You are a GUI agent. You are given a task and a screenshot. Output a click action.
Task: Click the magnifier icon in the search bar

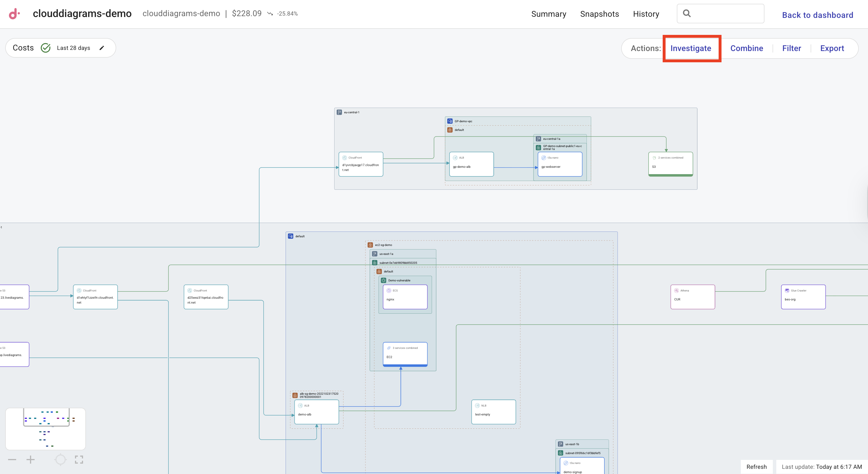[687, 14]
